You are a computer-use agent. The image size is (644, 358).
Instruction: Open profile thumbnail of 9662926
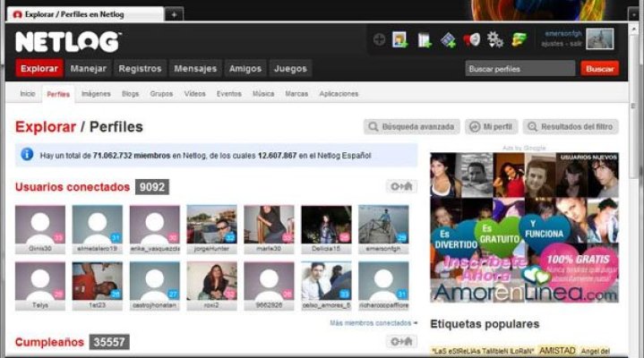pos(269,281)
